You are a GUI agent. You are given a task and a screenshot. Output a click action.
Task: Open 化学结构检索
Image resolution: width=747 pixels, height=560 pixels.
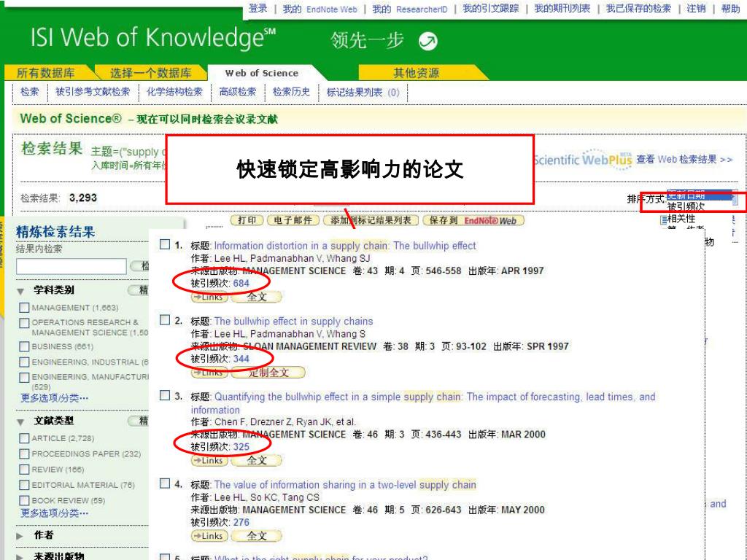click(x=174, y=92)
